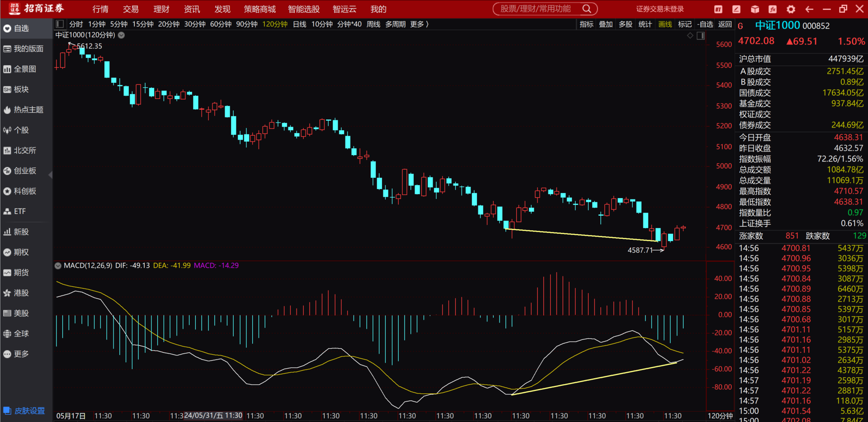Toggle the panel layout icon left of 分时

click(60, 24)
